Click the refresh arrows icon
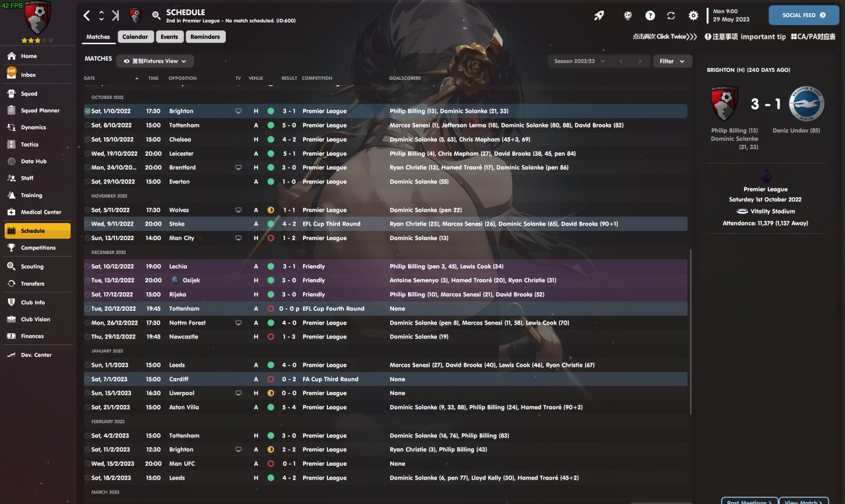 (x=671, y=15)
